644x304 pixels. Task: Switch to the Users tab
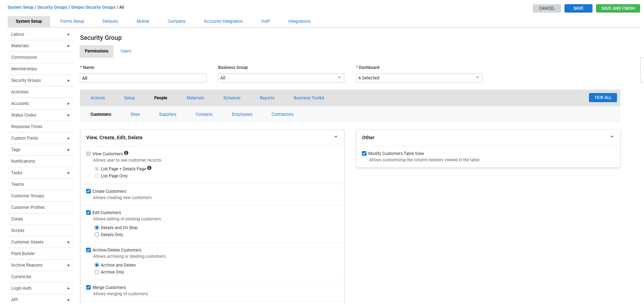(126, 51)
